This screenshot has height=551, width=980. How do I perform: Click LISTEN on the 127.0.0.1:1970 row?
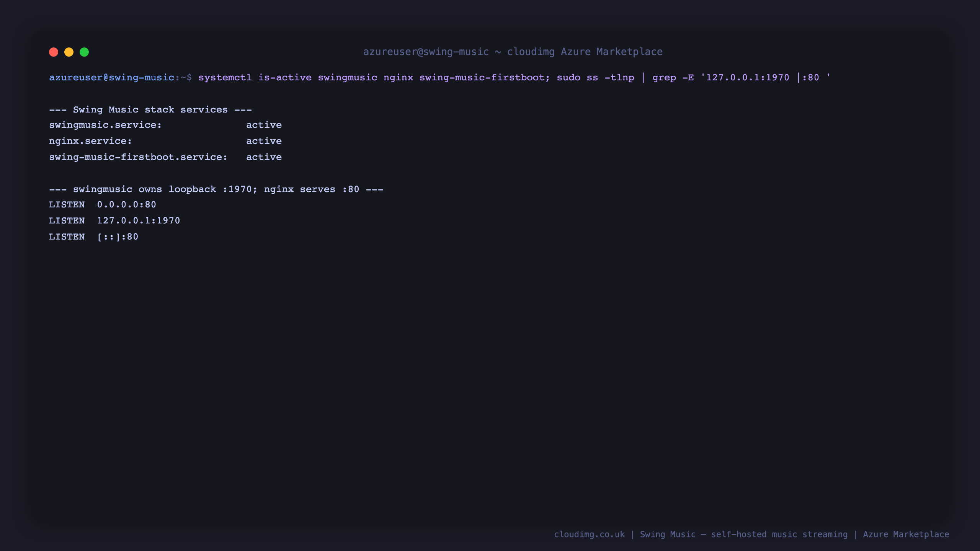67,221
